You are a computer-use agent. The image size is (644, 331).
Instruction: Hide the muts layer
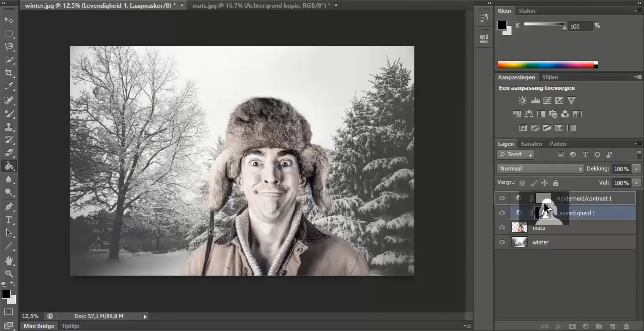[502, 228]
